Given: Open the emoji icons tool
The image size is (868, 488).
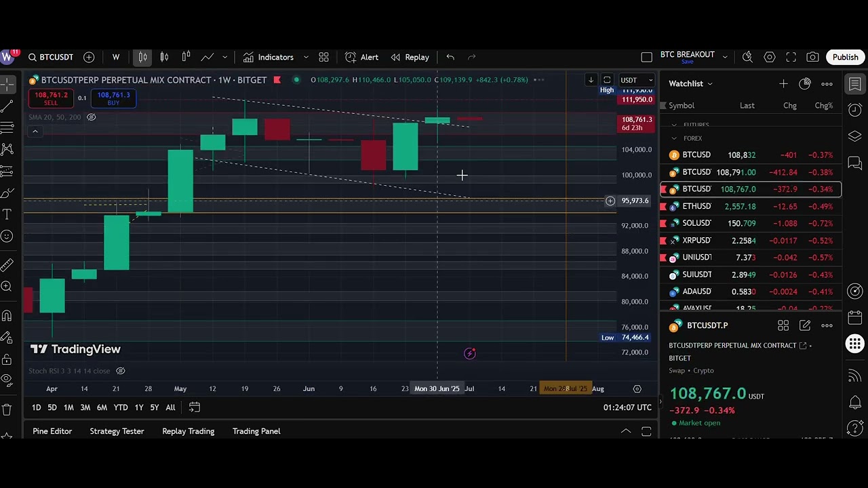Looking at the screenshot, I should point(7,236).
